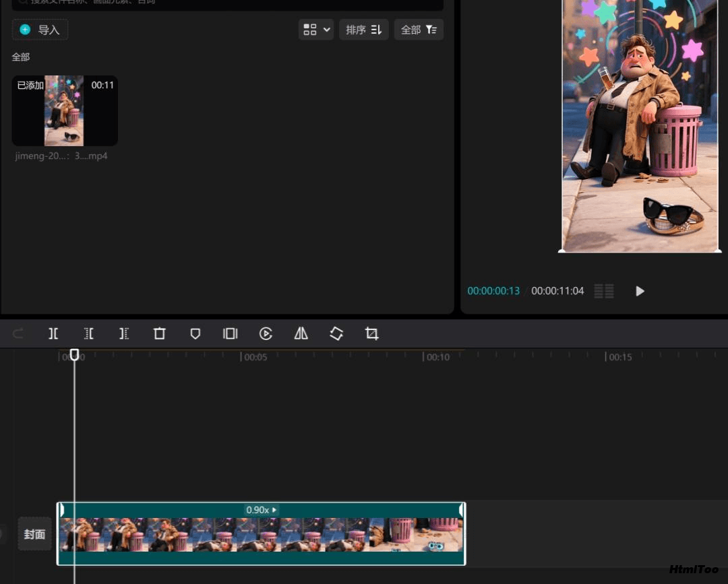Click the 已添加 badge on the thumbnail

coord(30,86)
